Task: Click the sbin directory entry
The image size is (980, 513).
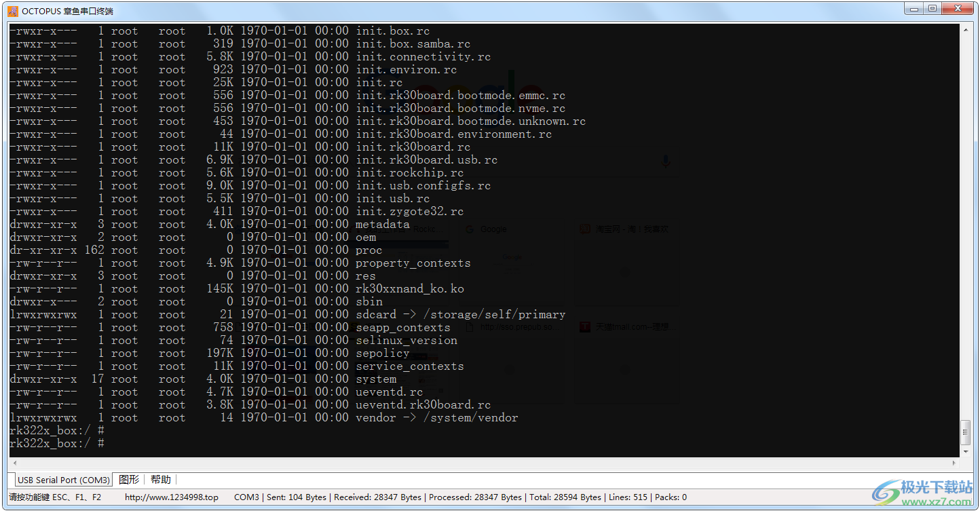Action: click(369, 301)
